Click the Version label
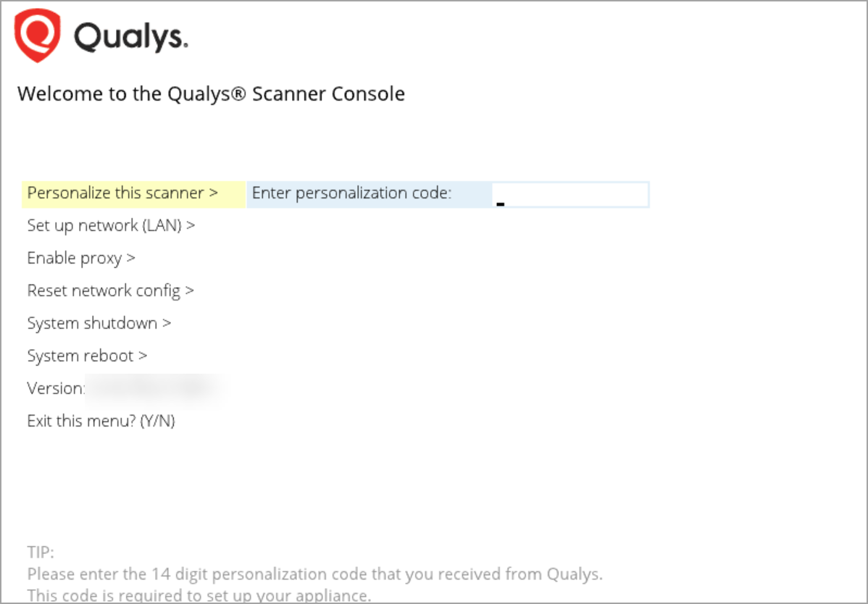This screenshot has width=868, height=604. [x=56, y=388]
